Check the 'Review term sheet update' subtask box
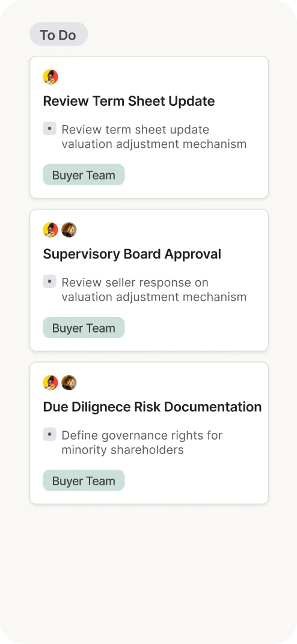Viewport: 297px width, 644px height. 50,129
